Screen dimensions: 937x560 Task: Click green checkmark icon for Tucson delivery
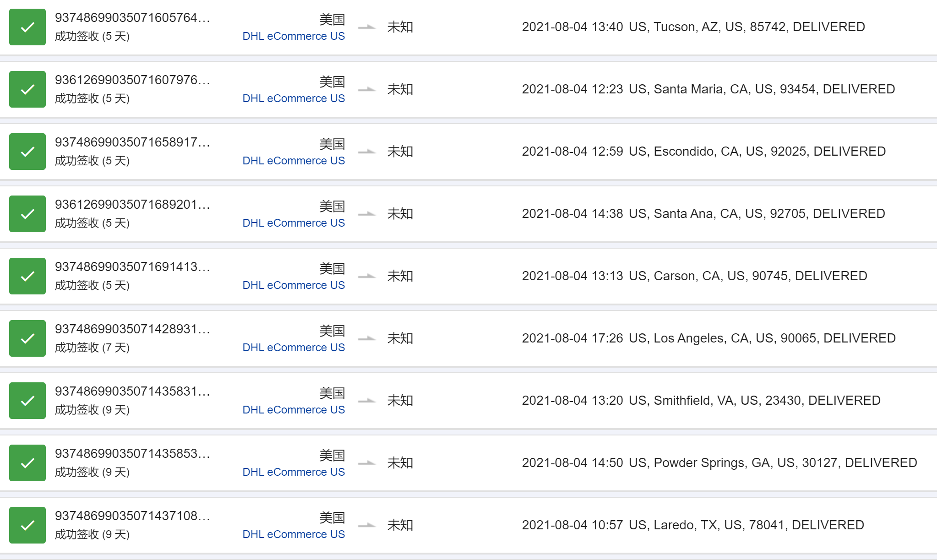(27, 27)
